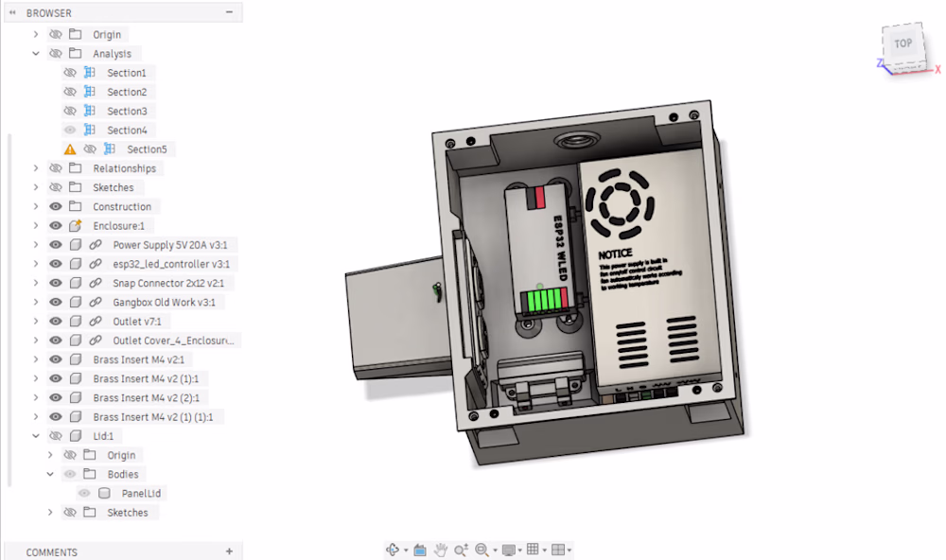The image size is (946, 560).
Task: Minimize the Browser panel with minus button
Action: (x=229, y=12)
